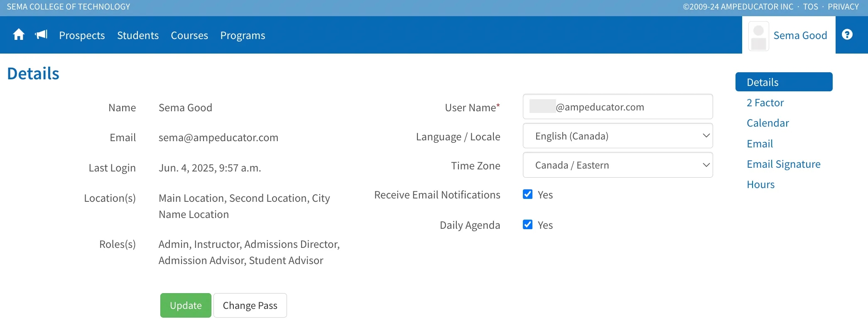Viewport: 868px width, 328px height.
Task: Click the user avatar placeholder image
Action: (758, 36)
